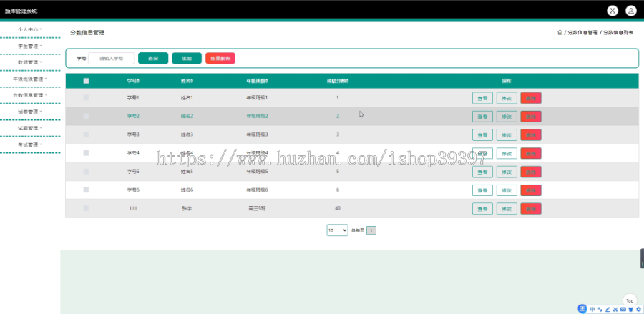This screenshot has width=644, height=314.
Task: Switch IME Chinese/English mode 中 icon
Action: [x=592, y=310]
